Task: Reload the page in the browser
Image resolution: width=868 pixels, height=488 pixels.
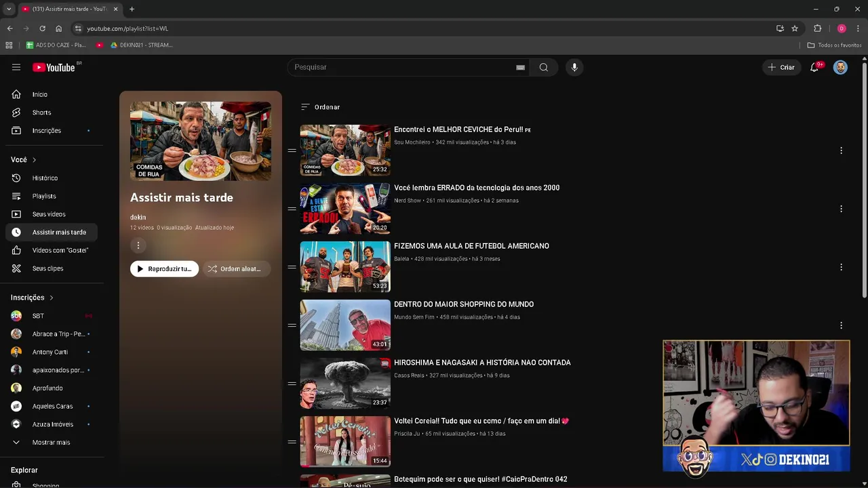Action: 42,28
